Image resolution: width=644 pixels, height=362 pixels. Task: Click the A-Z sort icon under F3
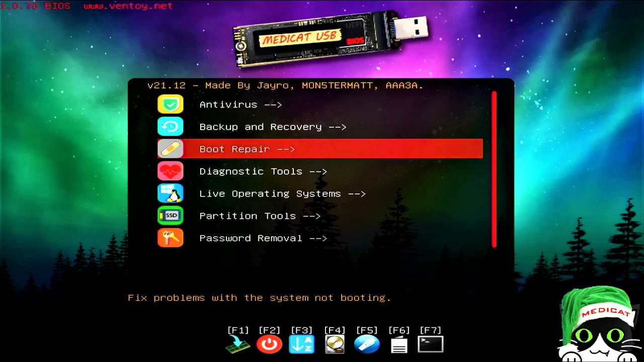301,345
